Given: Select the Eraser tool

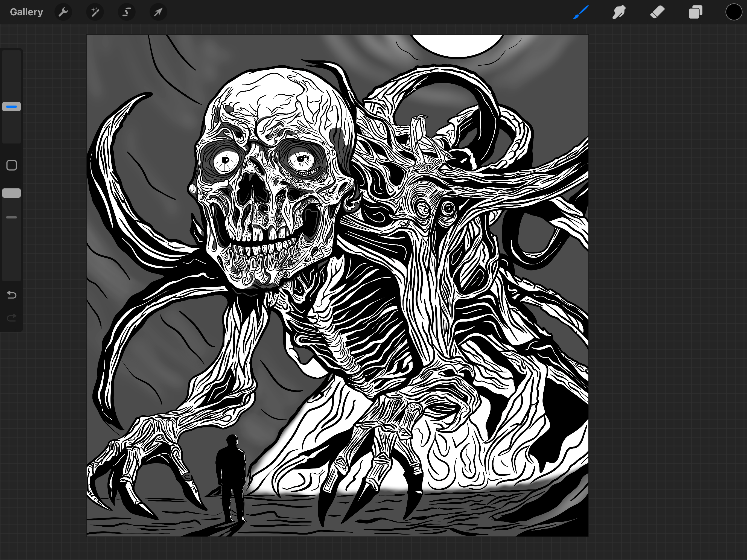Looking at the screenshot, I should (657, 12).
